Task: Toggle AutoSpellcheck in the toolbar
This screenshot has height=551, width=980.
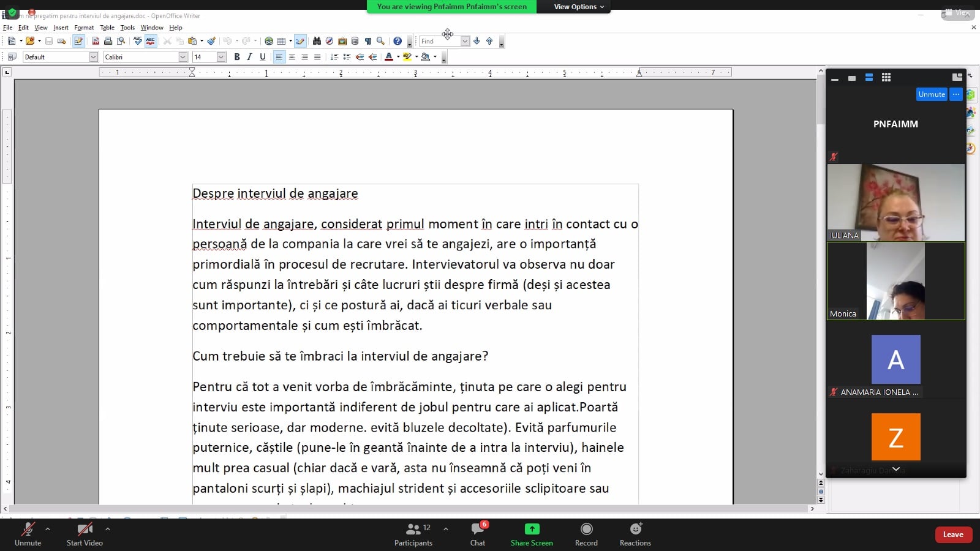Action: 150,41
